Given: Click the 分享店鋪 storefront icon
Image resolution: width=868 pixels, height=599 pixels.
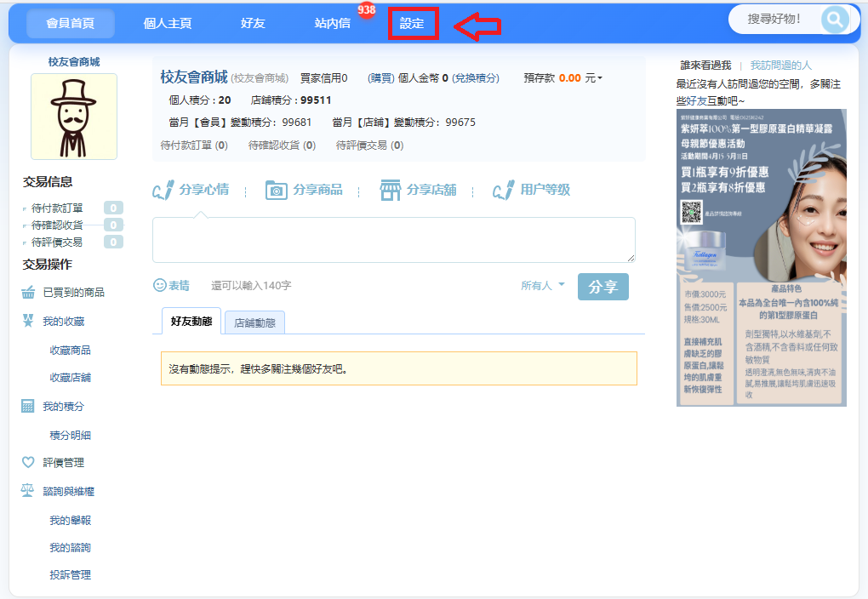Looking at the screenshot, I should pyautogui.click(x=390, y=190).
